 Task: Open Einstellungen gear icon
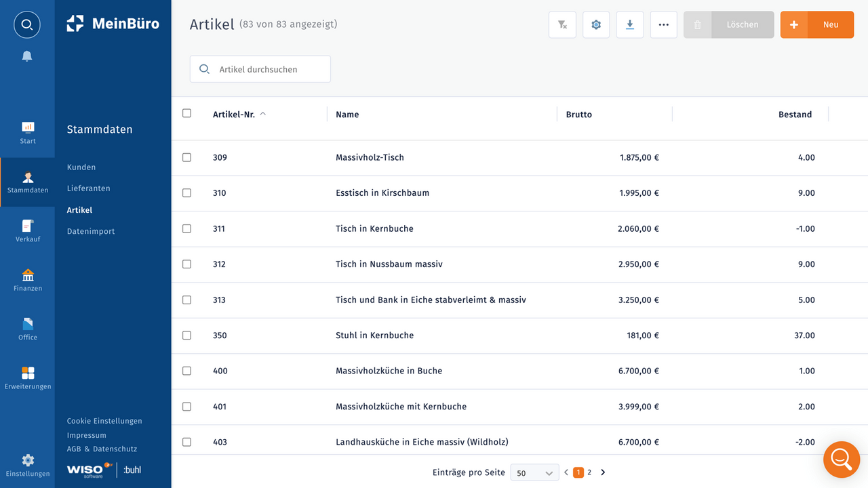(28, 460)
